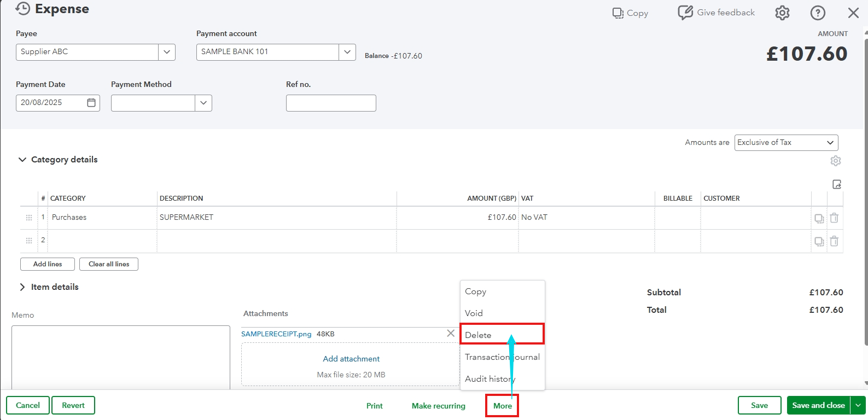Click into the Ref no. field
This screenshot has height=420, width=868.
331,103
